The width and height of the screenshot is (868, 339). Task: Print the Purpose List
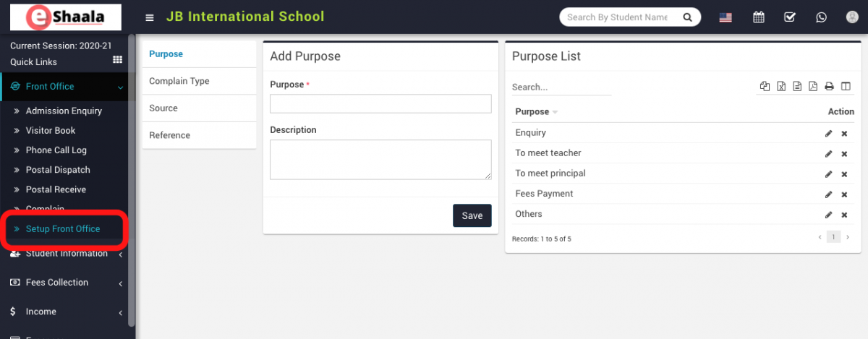[830, 87]
